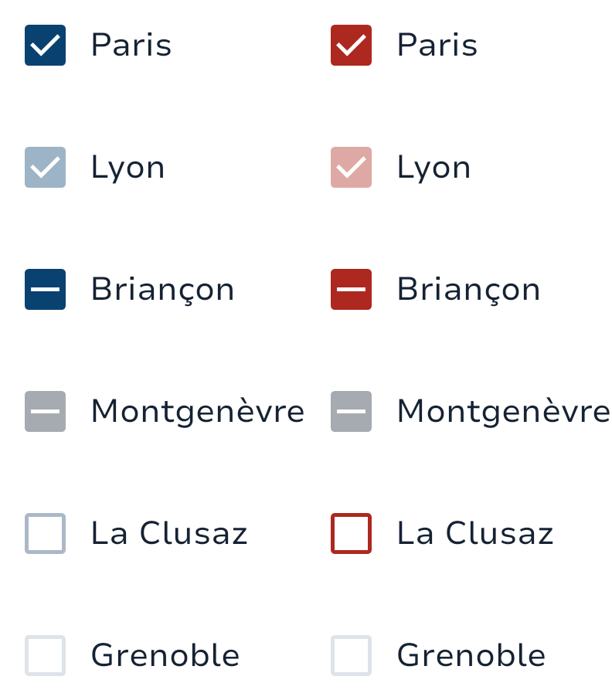Check Grenoble box under red-bordered La Clusaz box
This screenshot has height=700, width=612.
[x=351, y=656]
